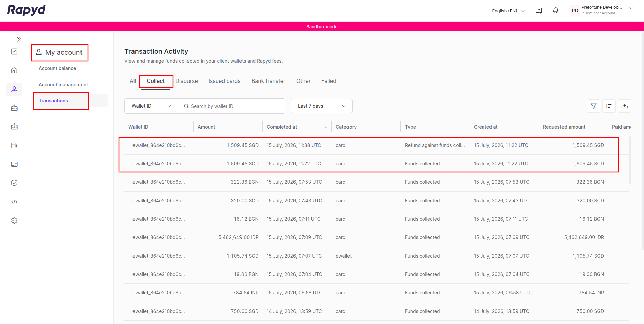Image resolution: width=644 pixels, height=324 pixels.
Task: Open the shield protect icon in sidebar
Action: pos(14,183)
